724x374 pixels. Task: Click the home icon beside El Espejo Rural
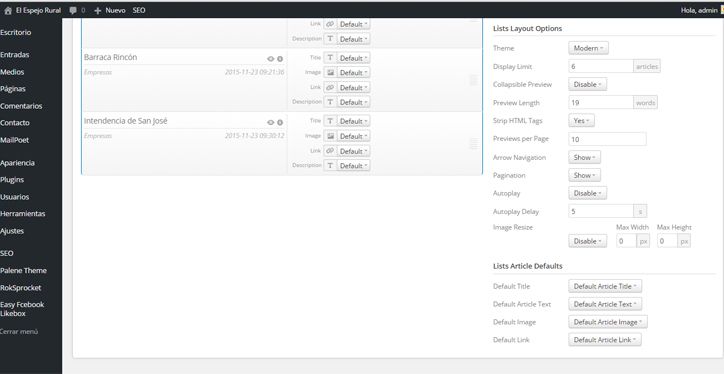(8, 10)
